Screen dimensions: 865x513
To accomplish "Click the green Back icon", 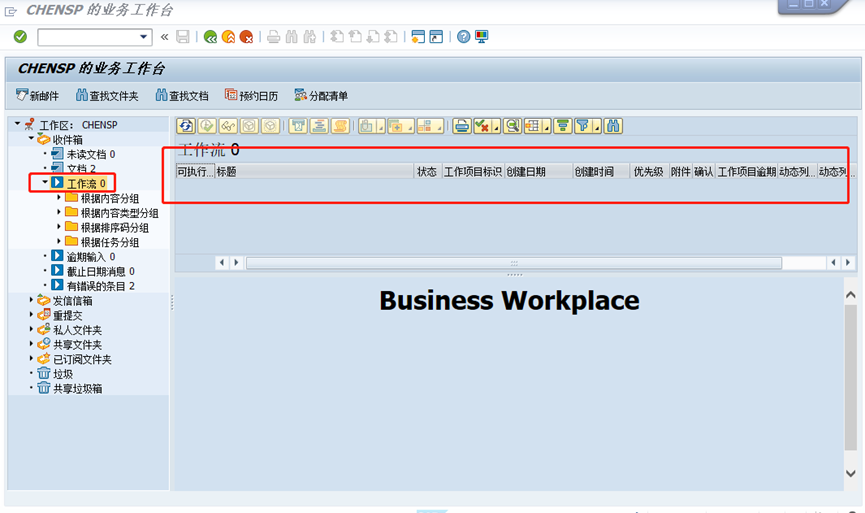I will point(210,37).
